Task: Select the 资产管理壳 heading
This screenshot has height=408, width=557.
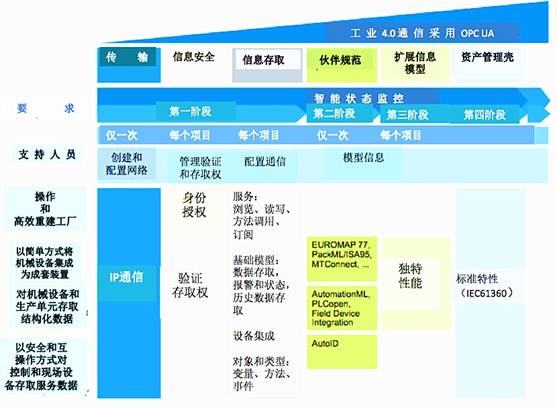Action: pos(487,57)
